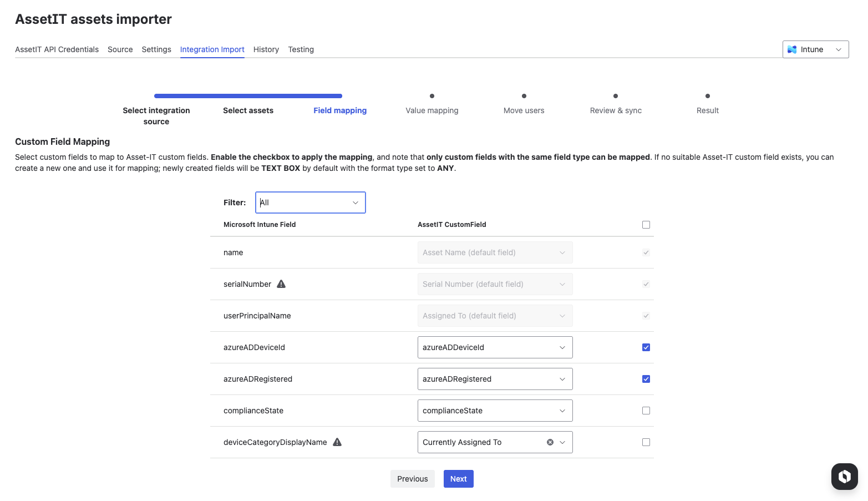The width and height of the screenshot is (868, 501).
Task: Expand the Filter dropdown set to All
Action: [310, 203]
